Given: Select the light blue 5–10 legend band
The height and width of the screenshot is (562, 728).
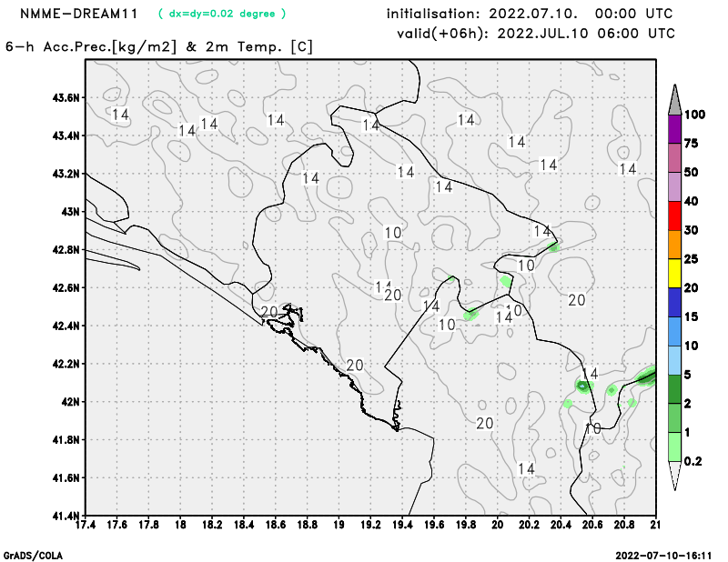Looking at the screenshot, I should tap(674, 360).
